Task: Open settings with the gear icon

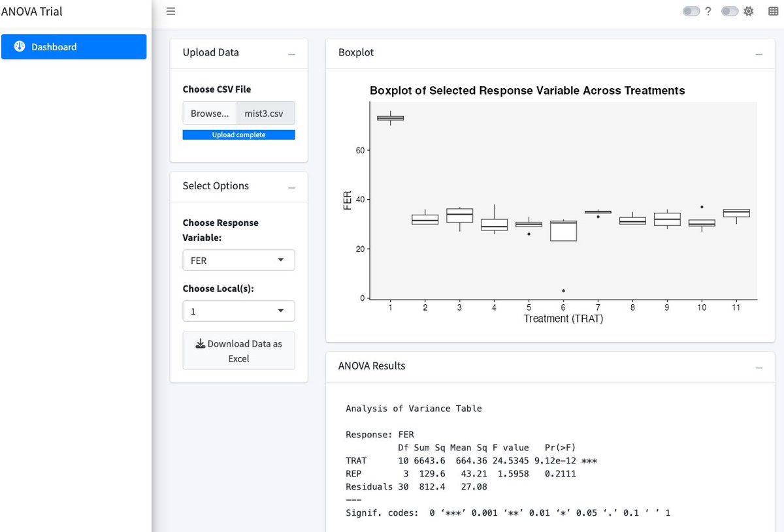Action: [x=749, y=11]
